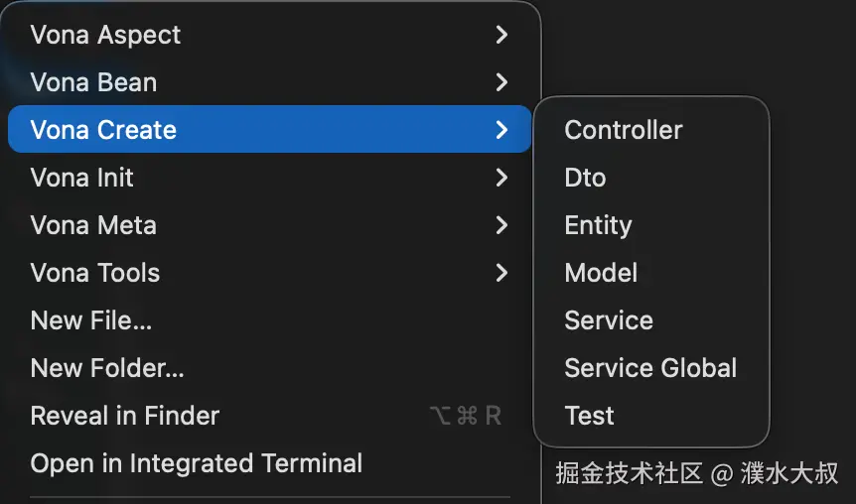
Task: Expand the chevron beside Vona Meta
Action: tap(501, 225)
